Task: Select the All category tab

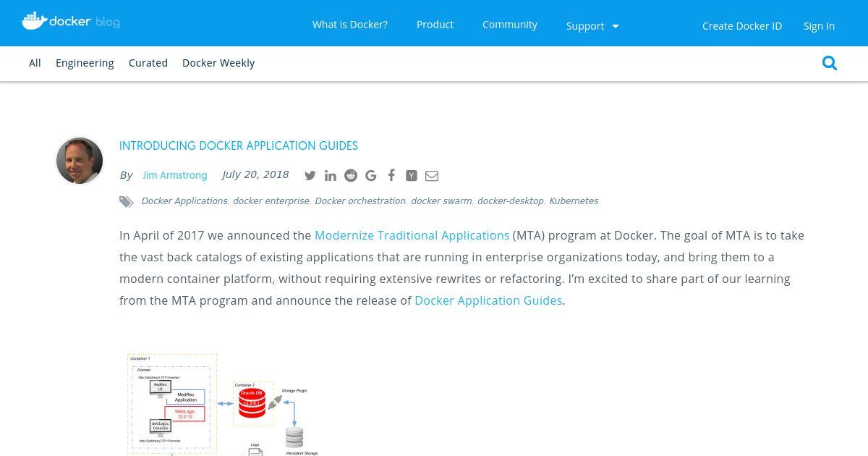Action: click(35, 63)
